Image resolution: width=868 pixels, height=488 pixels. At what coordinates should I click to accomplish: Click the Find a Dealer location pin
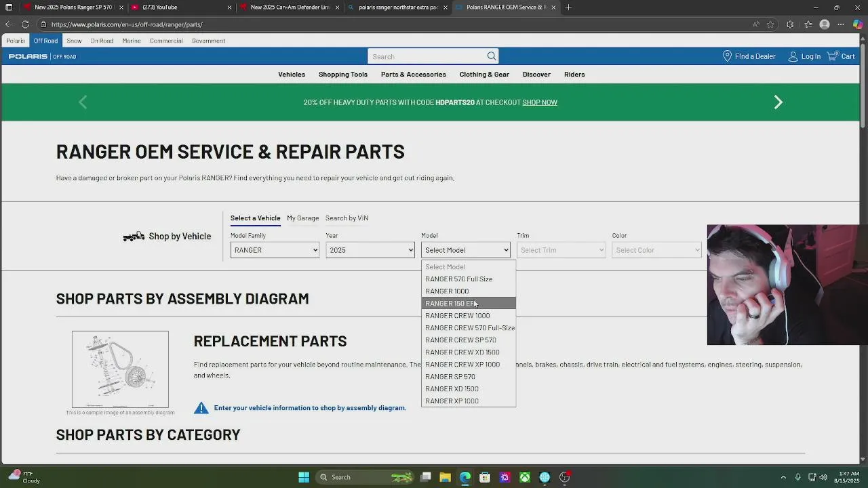(727, 56)
